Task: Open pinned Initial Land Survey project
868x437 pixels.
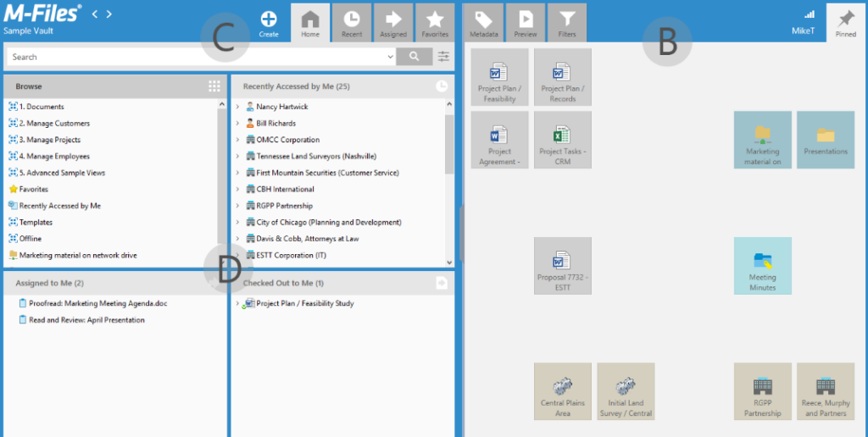Action: pyautogui.click(x=626, y=391)
